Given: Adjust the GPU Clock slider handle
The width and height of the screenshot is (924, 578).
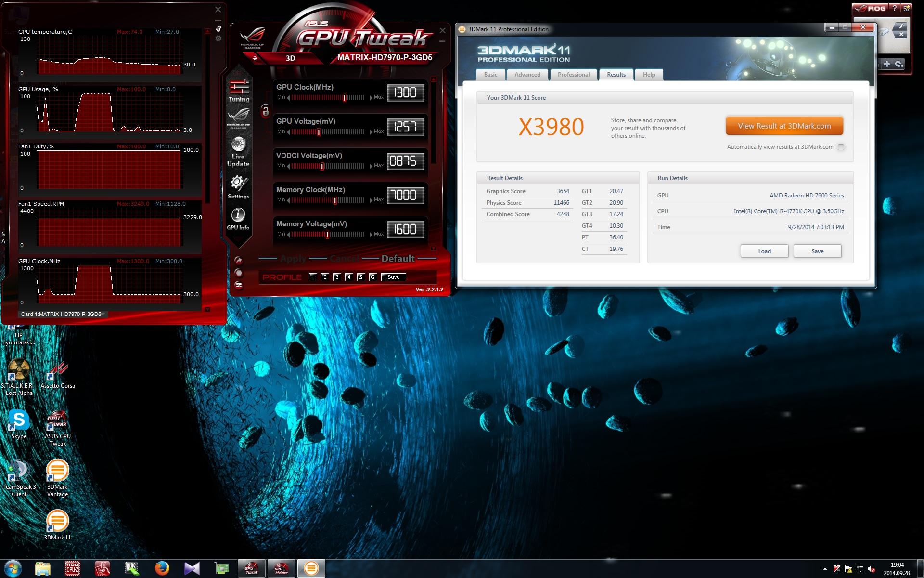Looking at the screenshot, I should [345, 98].
